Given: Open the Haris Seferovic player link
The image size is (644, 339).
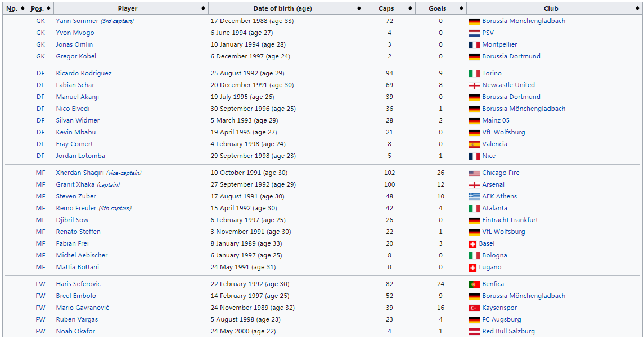Looking at the screenshot, I should point(78,284).
